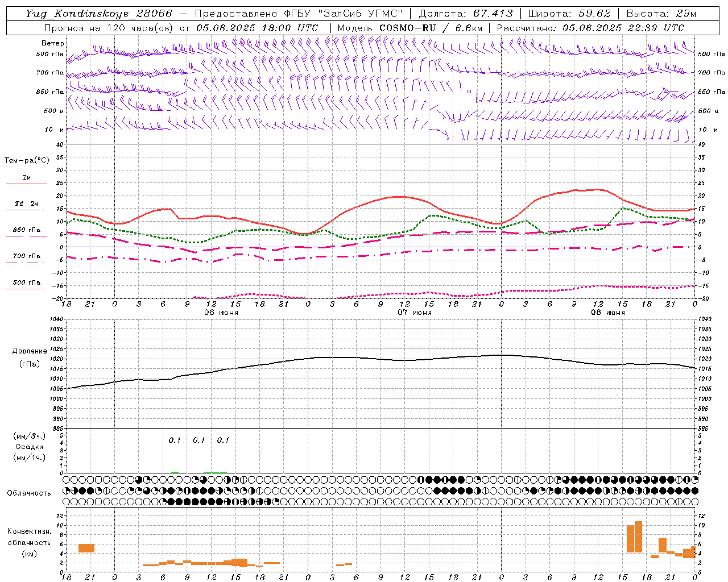Click the 08 июня date label
This screenshot has width=728, height=582.
click(x=607, y=313)
